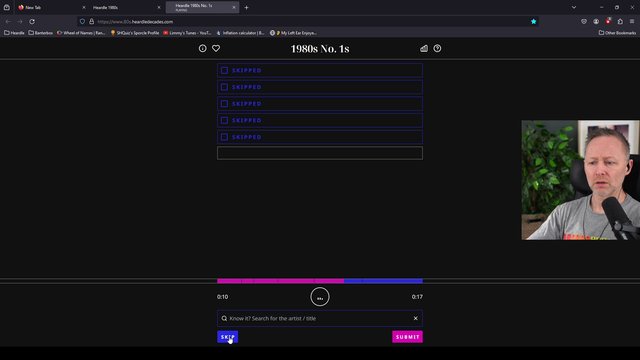Minimize the Firefox window
This screenshot has height=360, width=640.
[x=601, y=7]
